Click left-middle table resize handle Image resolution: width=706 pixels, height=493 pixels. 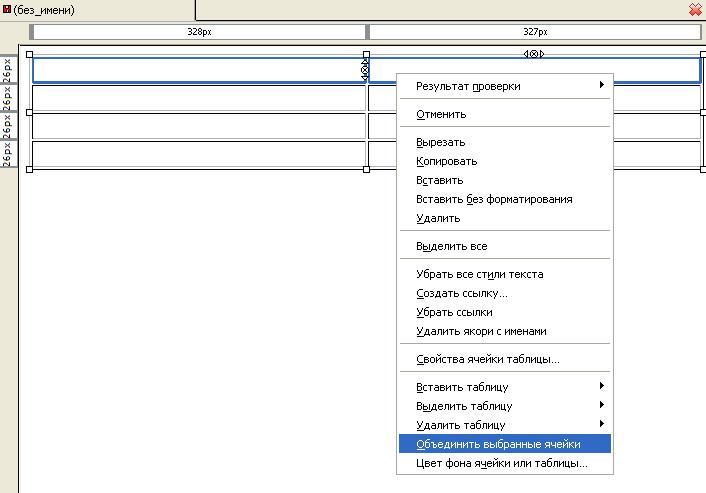pyautogui.click(x=30, y=112)
